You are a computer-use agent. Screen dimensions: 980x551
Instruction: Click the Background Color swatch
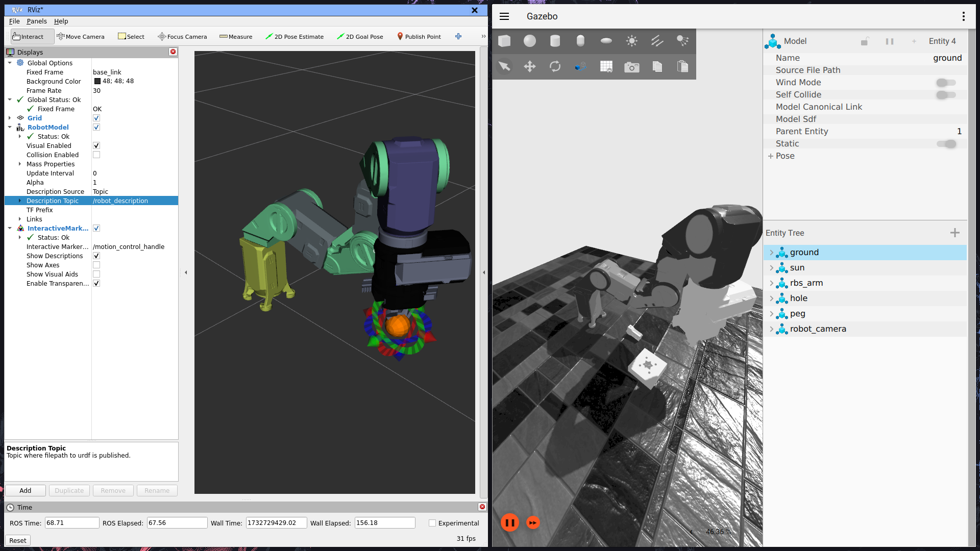coord(97,81)
